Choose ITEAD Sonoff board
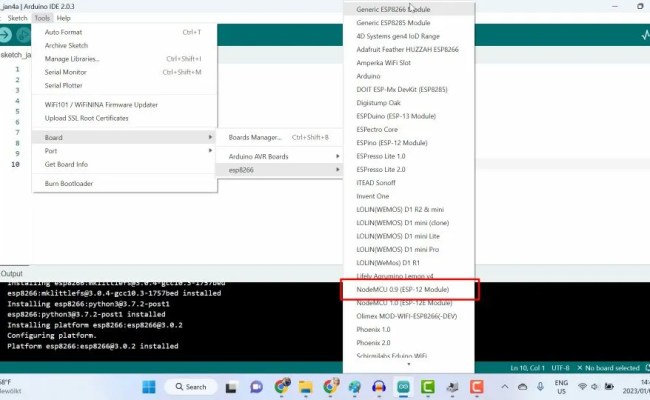The image size is (650, 400). 409,182
